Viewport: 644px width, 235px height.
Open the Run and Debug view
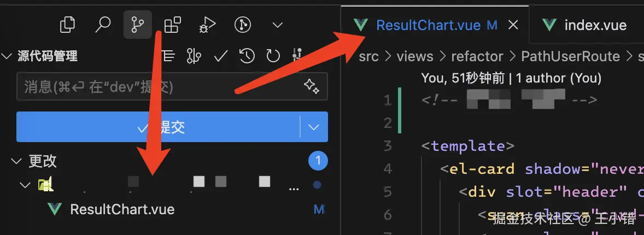(x=208, y=25)
